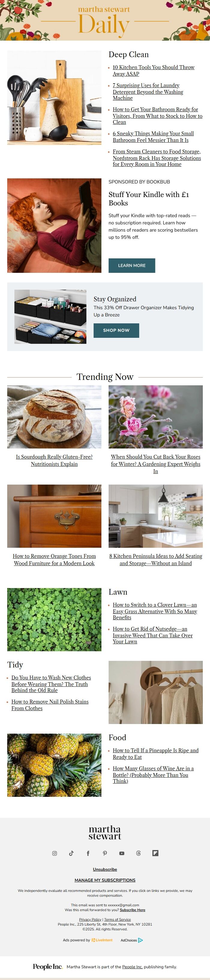Image resolution: width=210 pixels, height=980 pixels.
Task: Open the Sourdough Gluten-Free article link
Action: tap(54, 460)
